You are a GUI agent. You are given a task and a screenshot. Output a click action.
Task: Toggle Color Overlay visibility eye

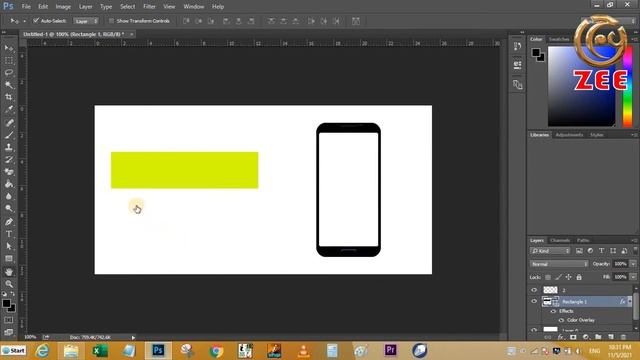pos(561,320)
